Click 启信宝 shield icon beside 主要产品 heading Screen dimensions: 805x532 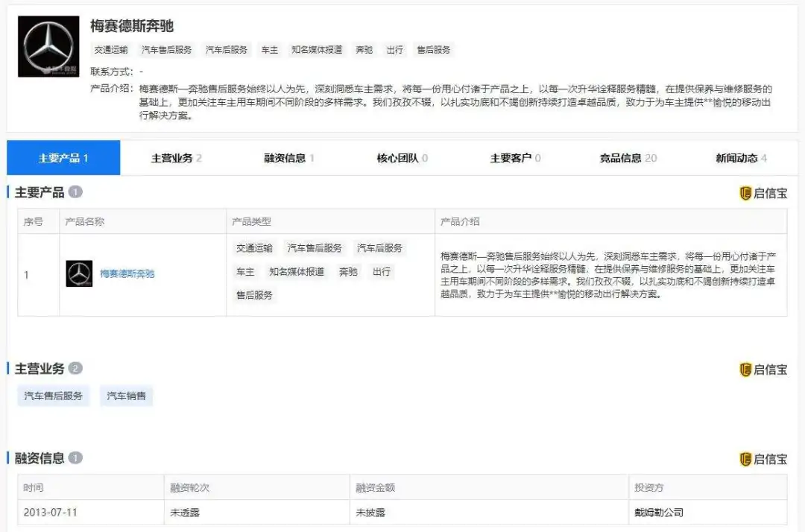point(745,193)
